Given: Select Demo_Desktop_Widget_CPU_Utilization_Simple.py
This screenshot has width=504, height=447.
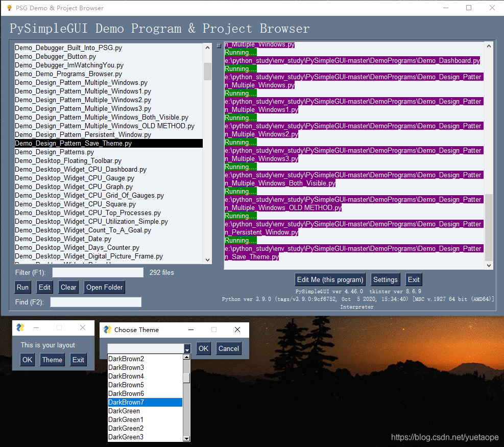Looking at the screenshot, I should (109, 222).
